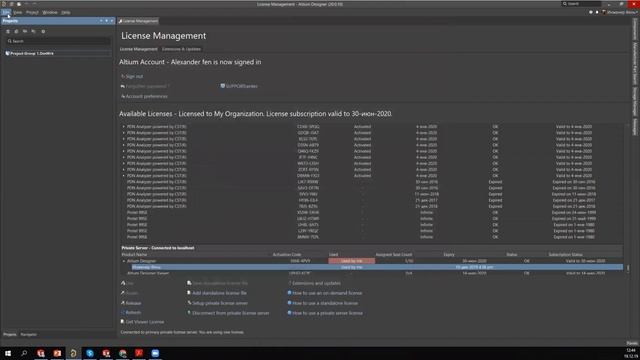Click Add standalone license file
This screenshot has width=640, height=360.
[217, 293]
